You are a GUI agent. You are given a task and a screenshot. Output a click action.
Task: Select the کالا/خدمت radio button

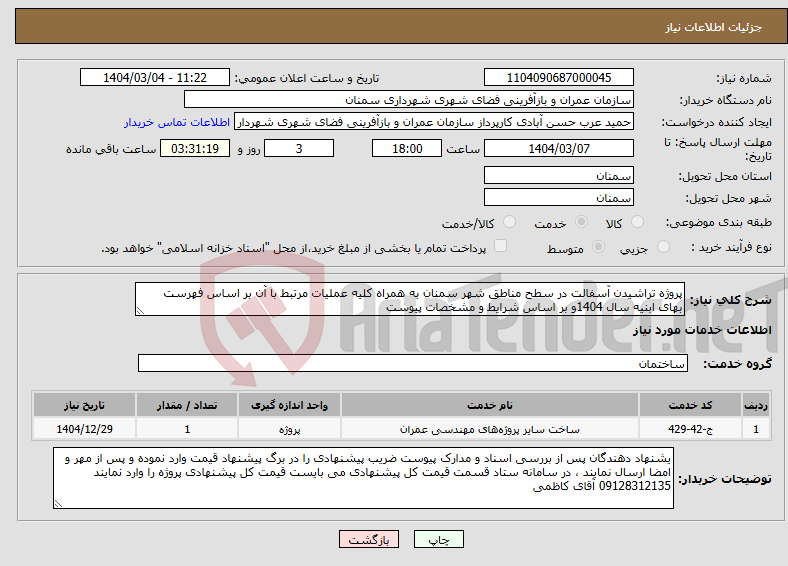click(510, 222)
